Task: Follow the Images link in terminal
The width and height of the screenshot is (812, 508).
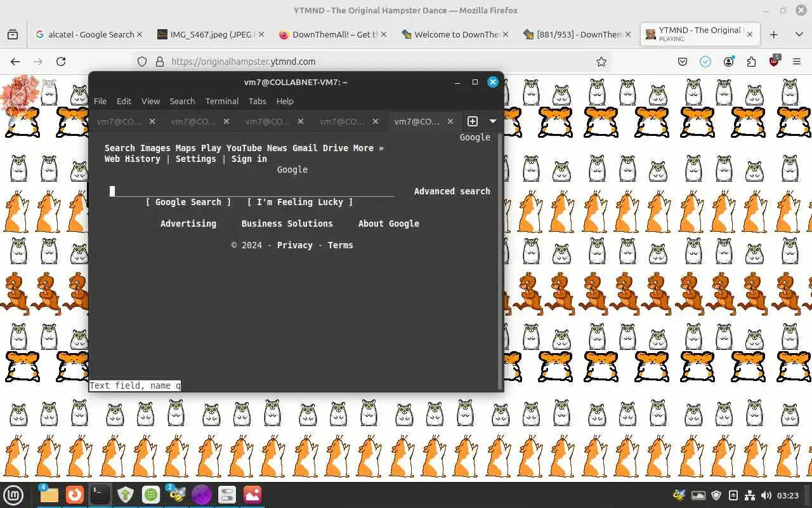Action: click(x=155, y=148)
